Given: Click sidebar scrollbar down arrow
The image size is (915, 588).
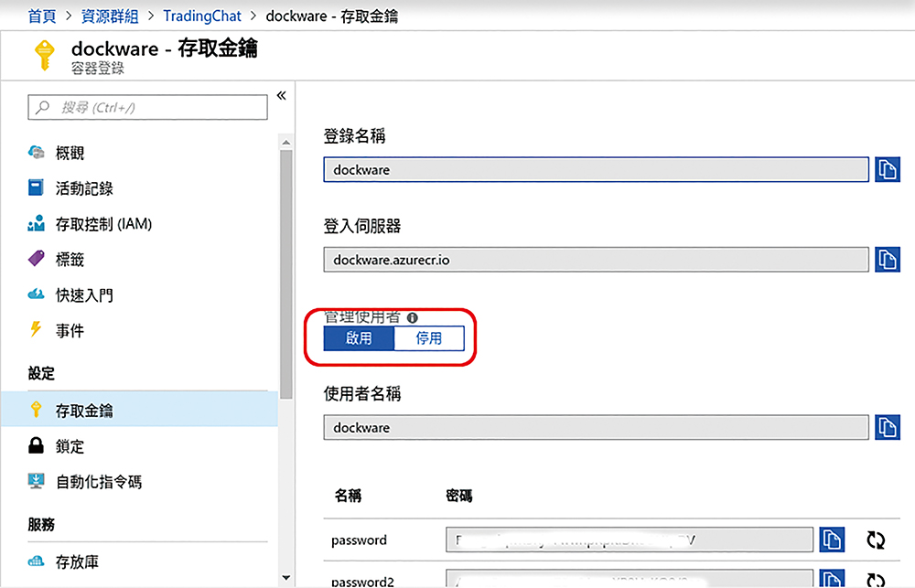Looking at the screenshot, I should click(285, 578).
